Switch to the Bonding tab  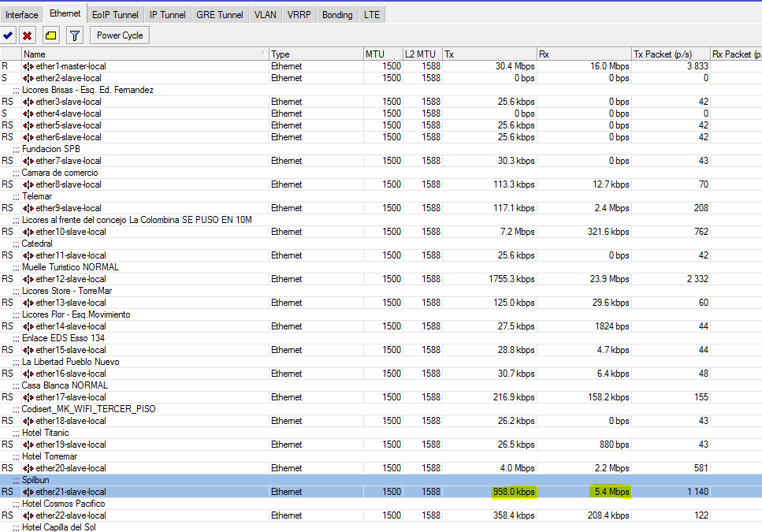[x=337, y=14]
